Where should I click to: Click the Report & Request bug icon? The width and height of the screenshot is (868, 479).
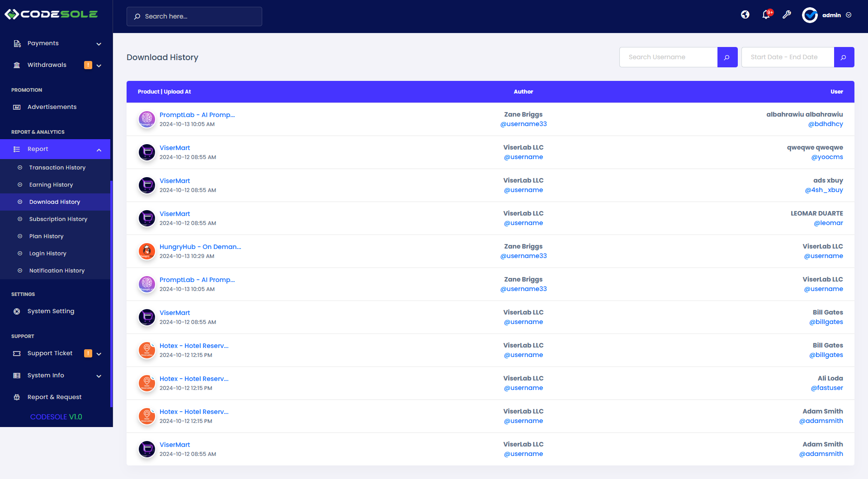pos(17,397)
